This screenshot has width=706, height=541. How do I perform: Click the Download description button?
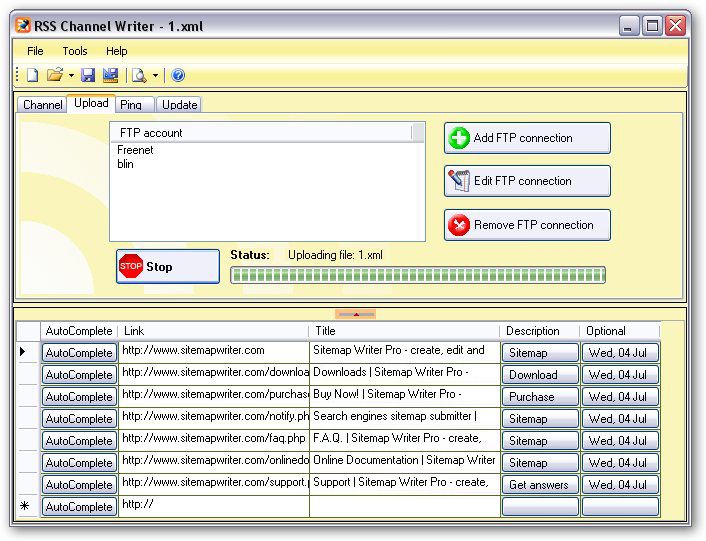540,374
